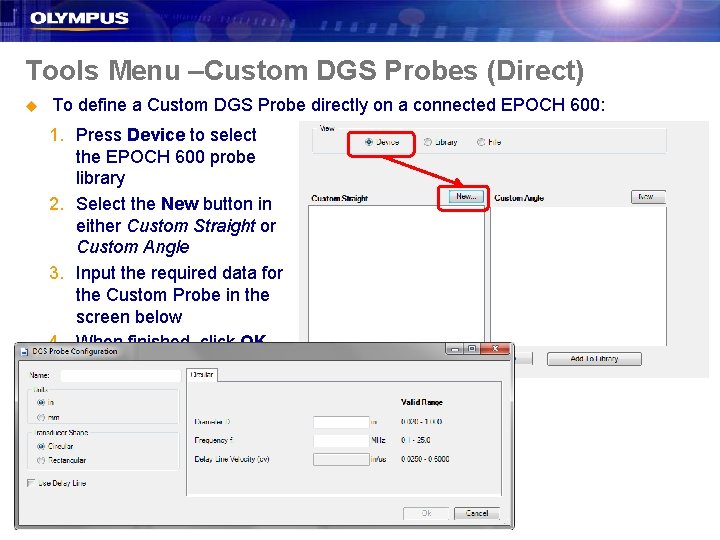Click the '0.0250 - 0.6000' range text
Viewport: 720px width, 540px height.
425,459
